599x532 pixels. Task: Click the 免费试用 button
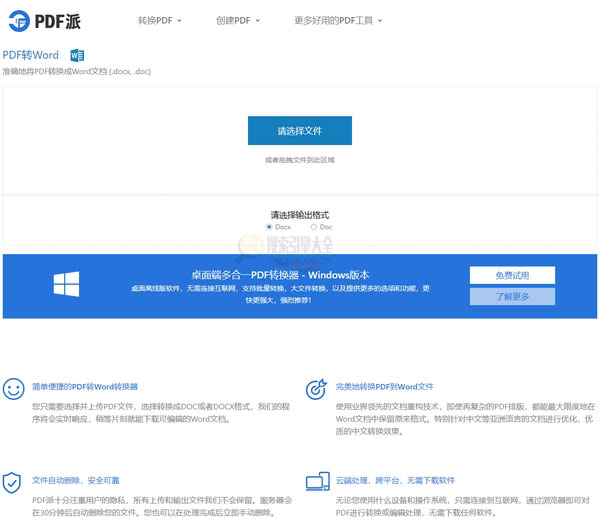pos(512,275)
